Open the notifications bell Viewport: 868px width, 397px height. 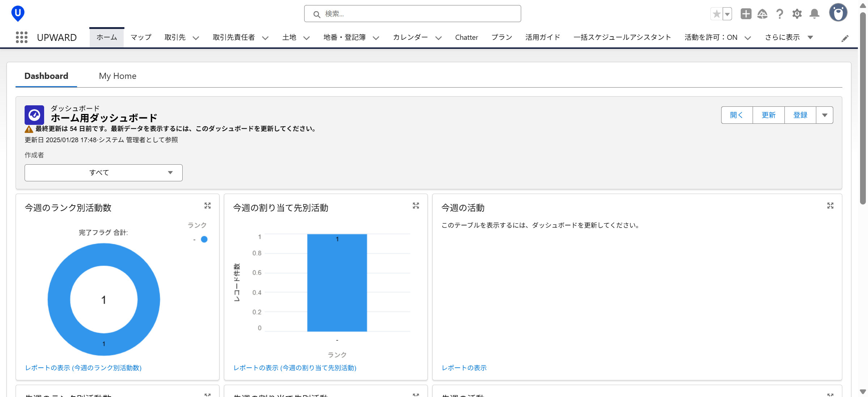tap(814, 14)
